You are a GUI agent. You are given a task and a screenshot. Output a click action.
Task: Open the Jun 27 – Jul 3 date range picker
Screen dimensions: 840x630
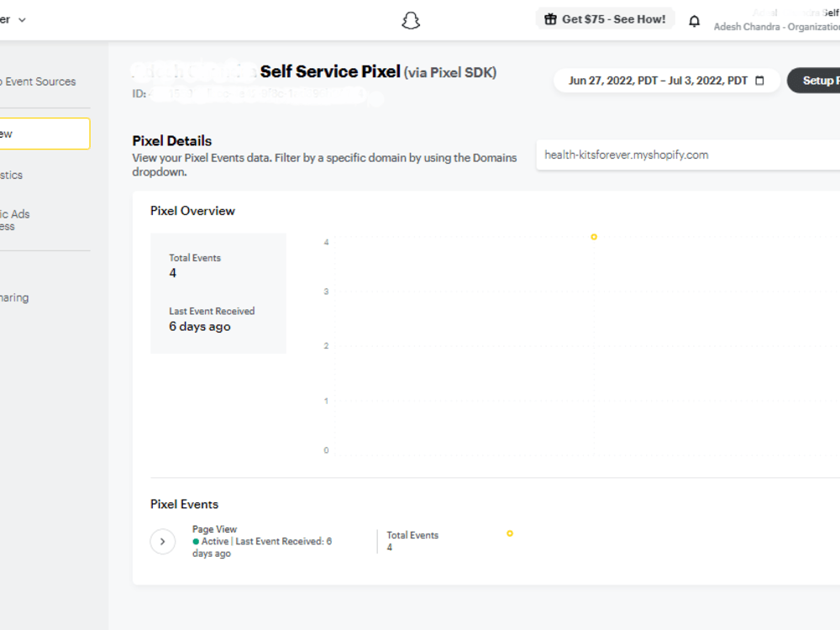click(x=666, y=81)
